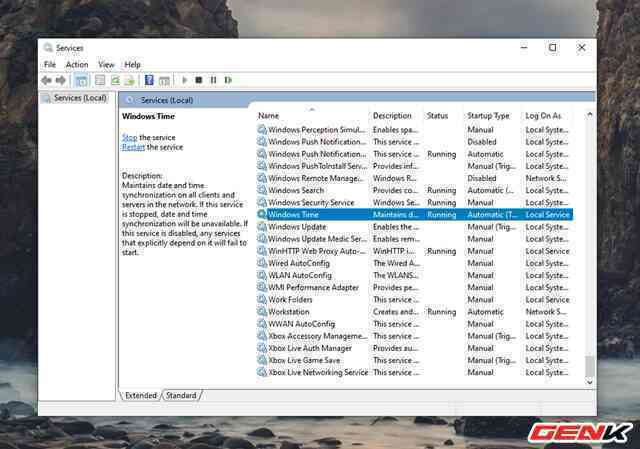
Task: Select the Wired AutoConfig service name
Action: point(299,263)
